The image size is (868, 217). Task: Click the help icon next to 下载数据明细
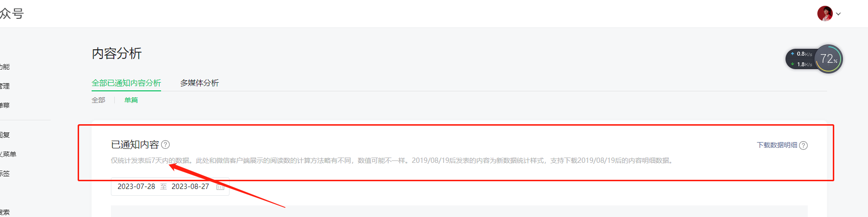point(803,145)
